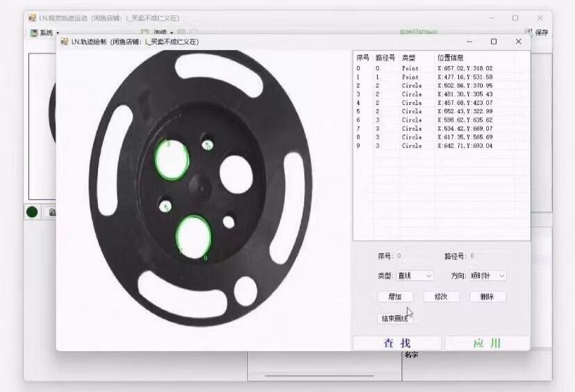Maximize the LN.视觉轨迹运动 main window
The image size is (575, 392).
pos(515,18)
